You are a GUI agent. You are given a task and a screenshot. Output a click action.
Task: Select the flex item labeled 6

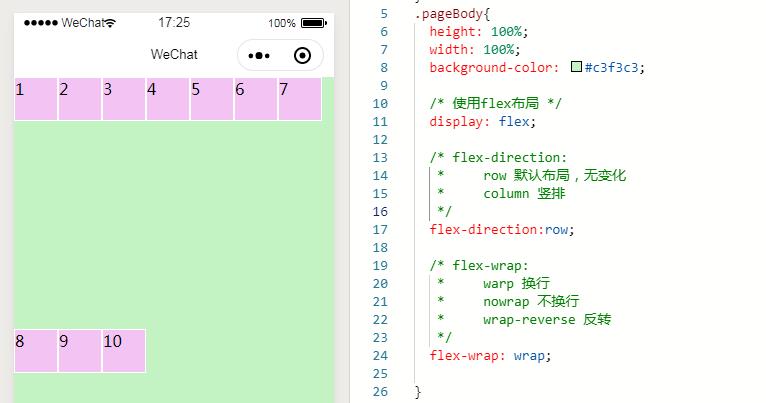pos(255,99)
